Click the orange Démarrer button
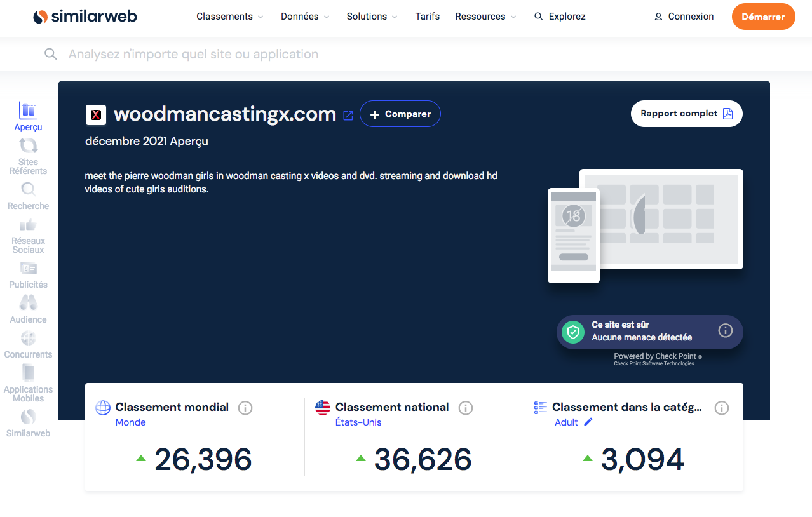This screenshot has width=812, height=517. [763, 17]
